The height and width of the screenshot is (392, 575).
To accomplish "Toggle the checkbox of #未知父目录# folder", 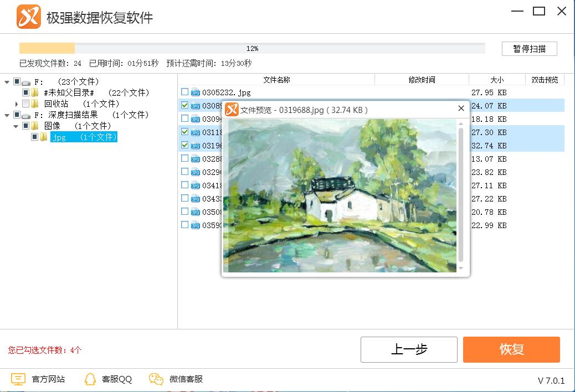I will (x=25, y=92).
